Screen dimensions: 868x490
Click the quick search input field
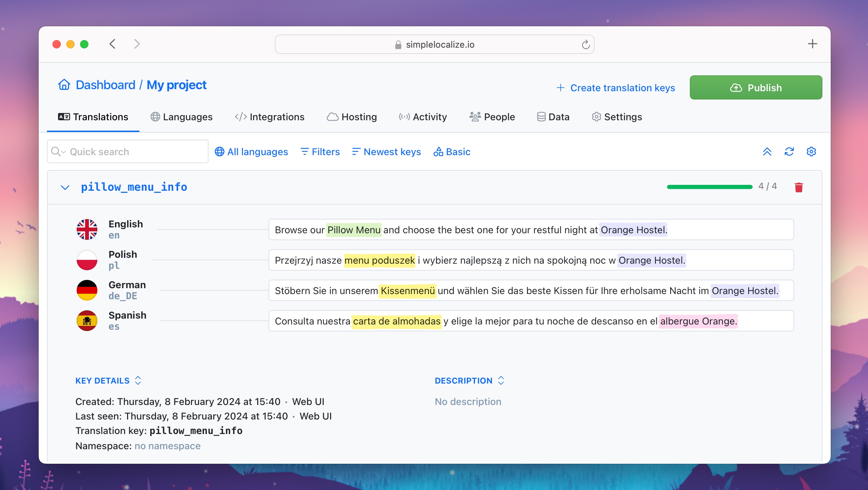[x=128, y=152]
